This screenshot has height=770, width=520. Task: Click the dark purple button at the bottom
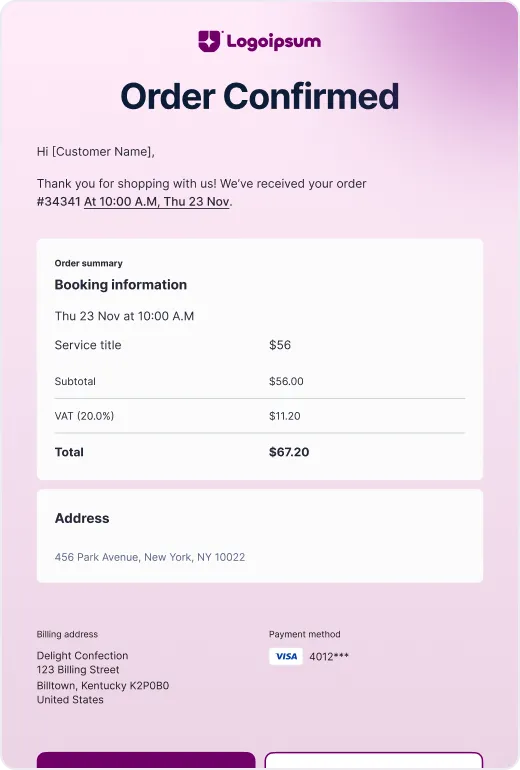146,760
